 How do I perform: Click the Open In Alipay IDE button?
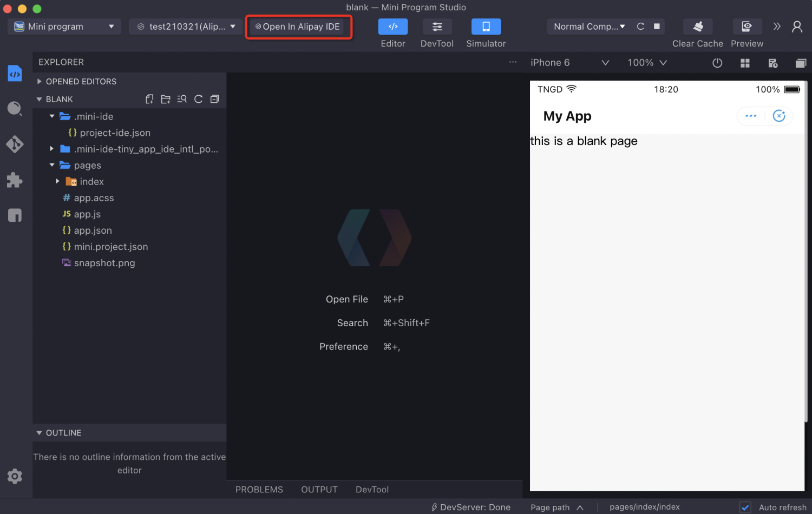[x=298, y=27]
